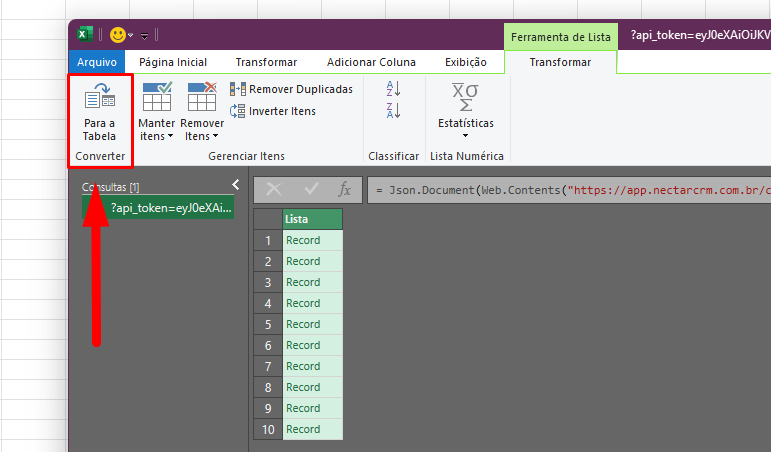Screen dimensions: 771x452
Task: Open the Record in row 5
Action: coord(303,324)
